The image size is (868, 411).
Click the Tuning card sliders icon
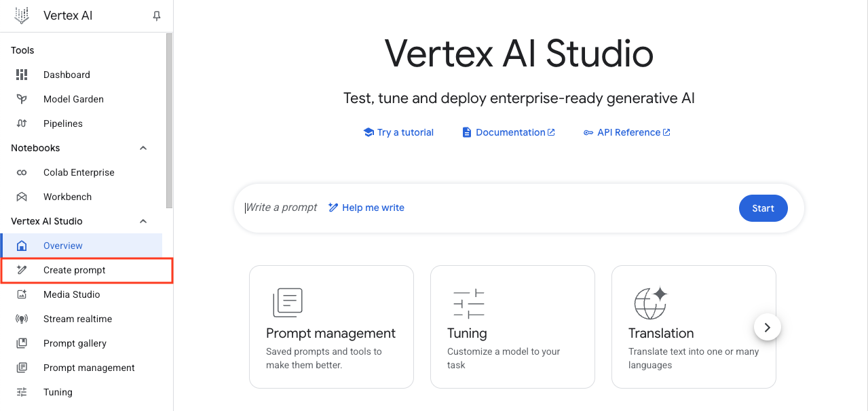point(468,303)
